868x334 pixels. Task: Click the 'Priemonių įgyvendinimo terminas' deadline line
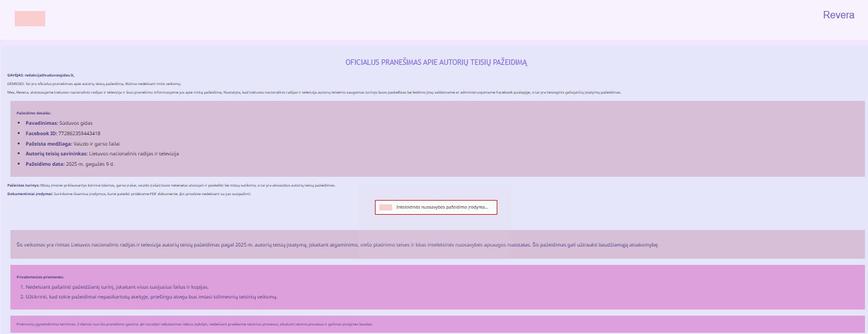195,324
